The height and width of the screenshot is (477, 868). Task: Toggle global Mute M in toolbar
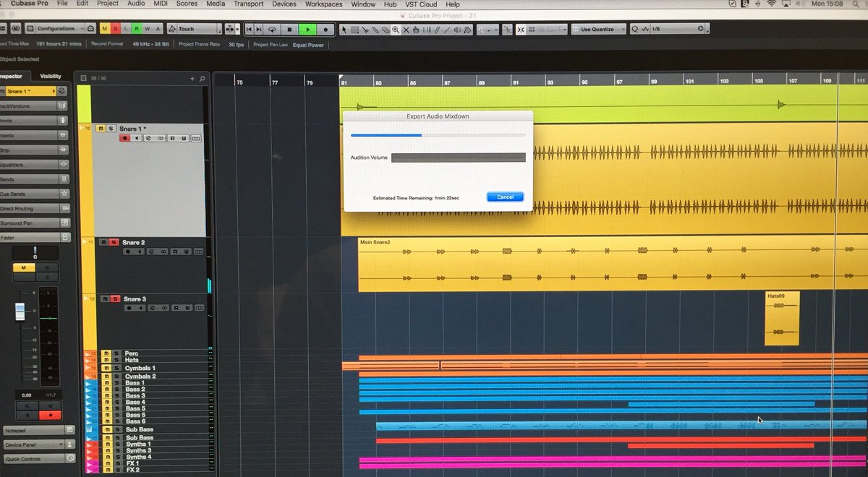106,29
